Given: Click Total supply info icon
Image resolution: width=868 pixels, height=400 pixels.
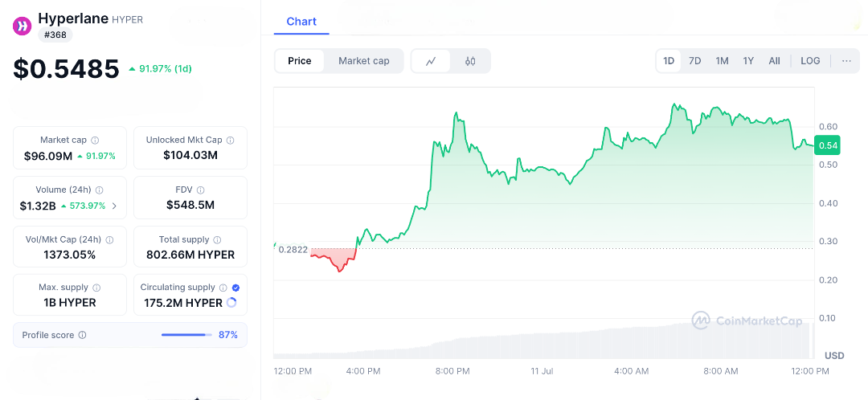Looking at the screenshot, I should (217, 239).
